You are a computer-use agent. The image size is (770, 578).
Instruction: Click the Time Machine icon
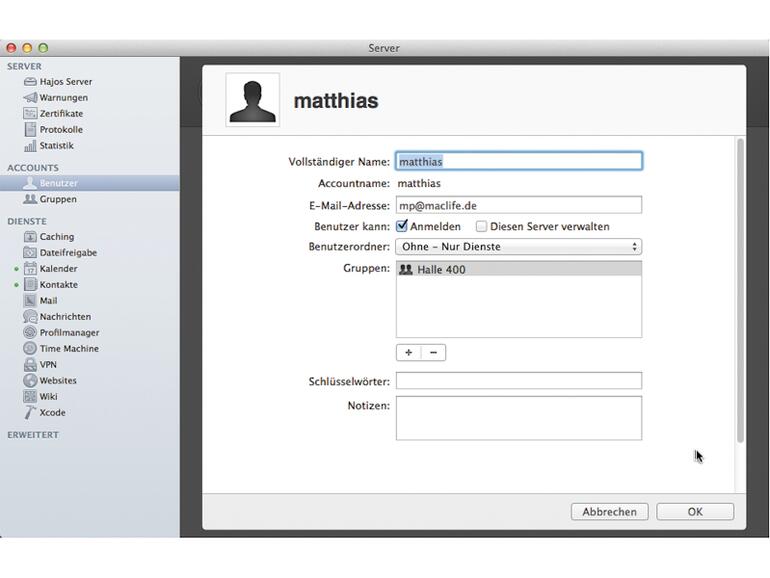click(x=30, y=348)
